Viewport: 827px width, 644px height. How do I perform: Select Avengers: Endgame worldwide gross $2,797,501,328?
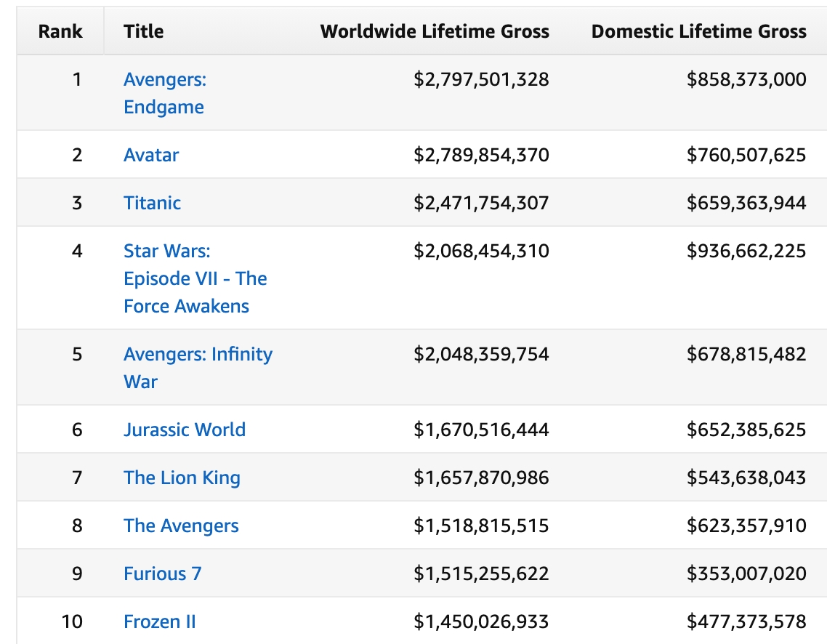(x=481, y=79)
